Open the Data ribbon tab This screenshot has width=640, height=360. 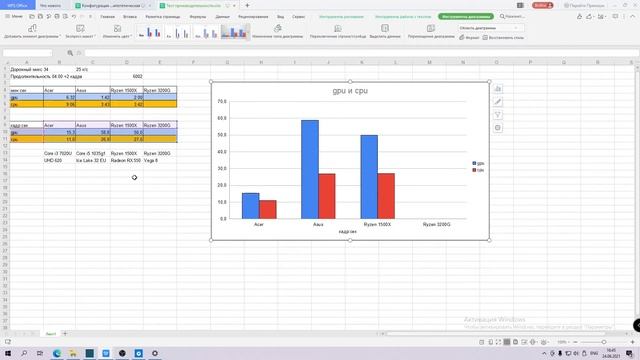click(222, 17)
